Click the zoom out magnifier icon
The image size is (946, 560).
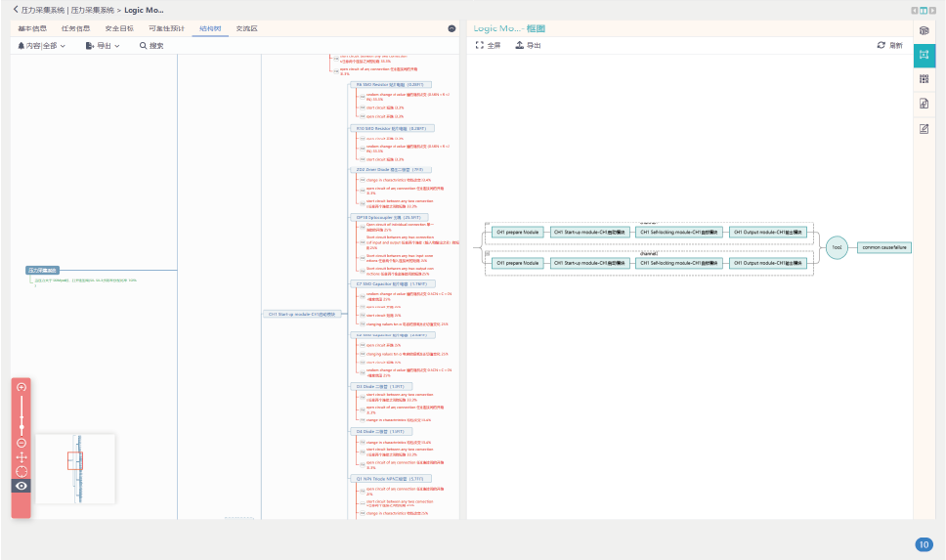click(21, 443)
